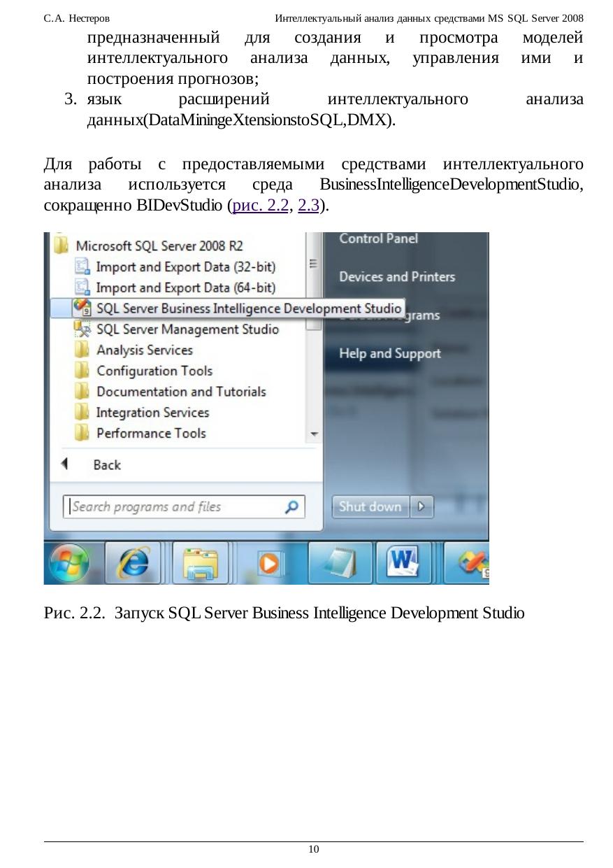The height and width of the screenshot is (868, 613).
Task: Click the Back button in Start menu
Action: [106, 465]
